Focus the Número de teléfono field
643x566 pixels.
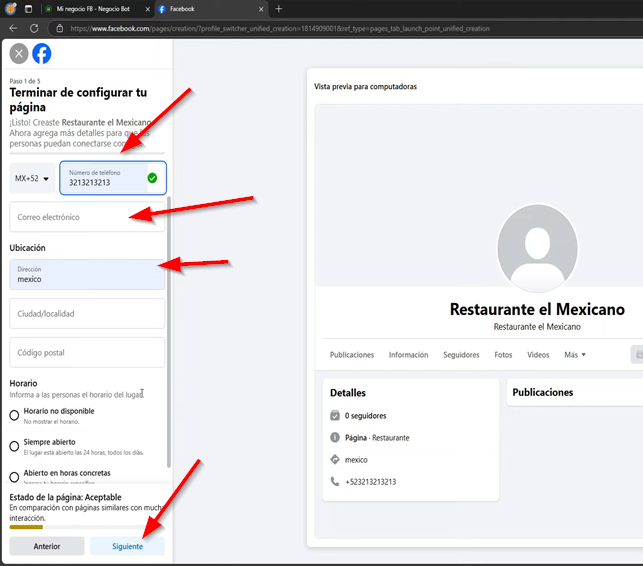coord(113,178)
